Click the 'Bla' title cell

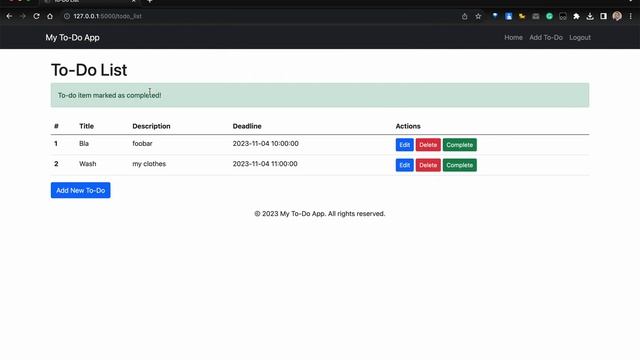tap(84, 144)
